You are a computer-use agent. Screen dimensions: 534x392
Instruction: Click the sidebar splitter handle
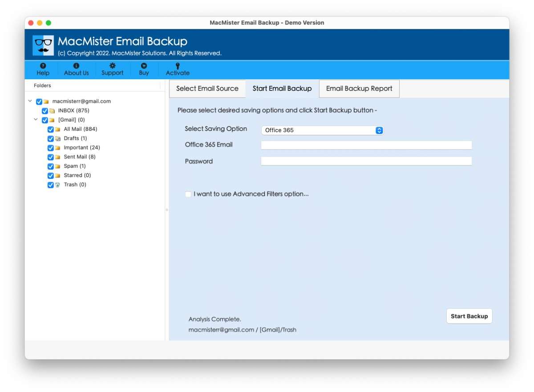pyautogui.click(x=167, y=210)
